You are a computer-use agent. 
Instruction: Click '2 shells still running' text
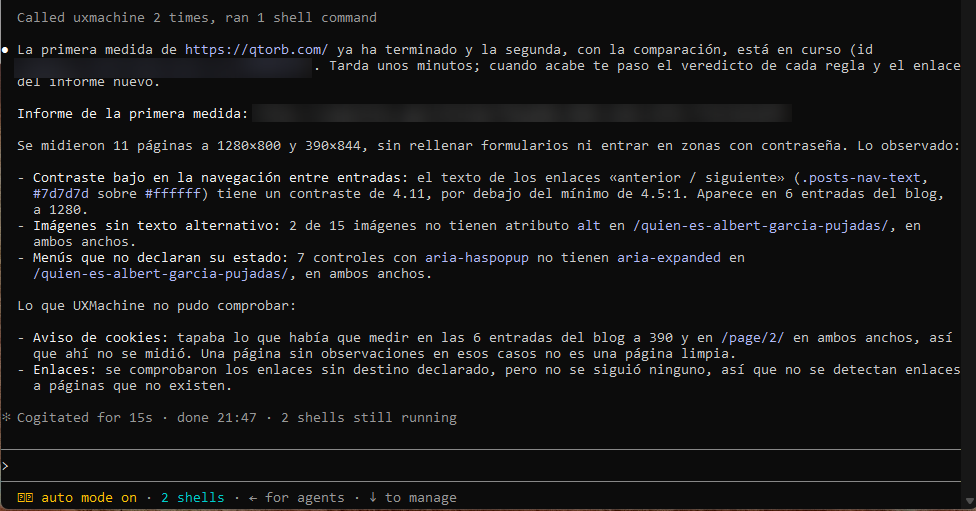(368, 418)
